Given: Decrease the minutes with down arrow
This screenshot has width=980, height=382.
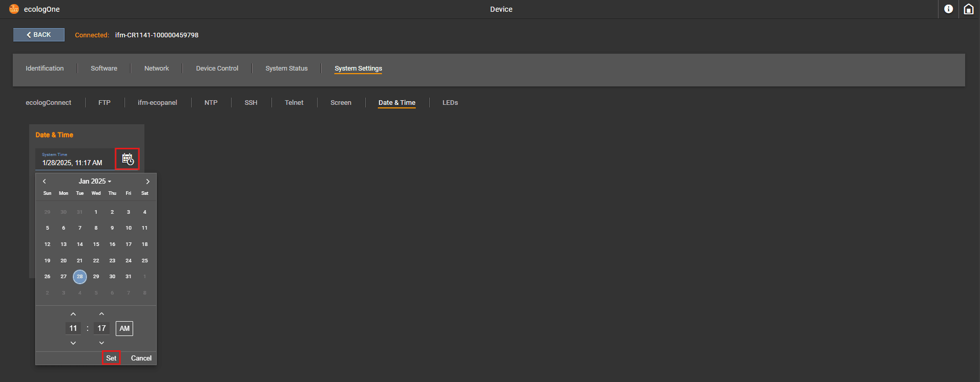Looking at the screenshot, I should click(x=101, y=343).
